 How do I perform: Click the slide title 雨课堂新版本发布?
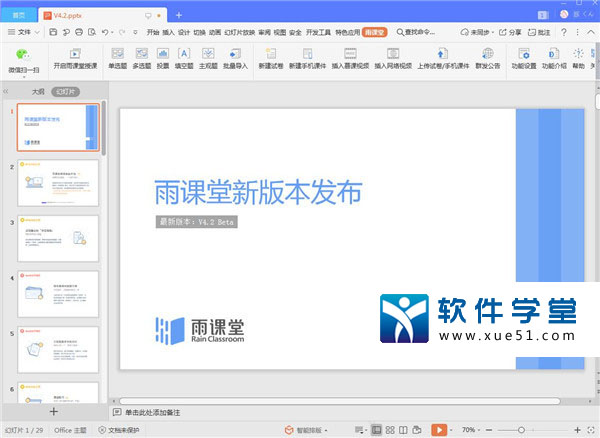(258, 192)
